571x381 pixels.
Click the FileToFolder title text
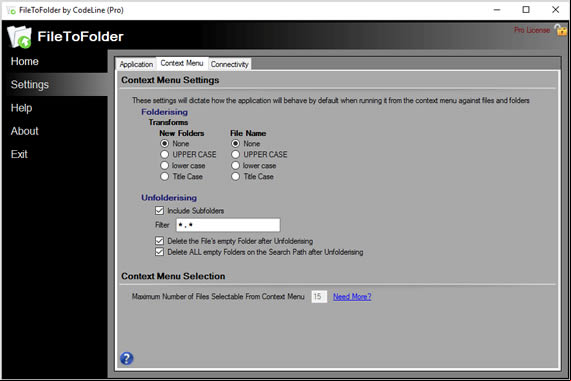point(80,36)
